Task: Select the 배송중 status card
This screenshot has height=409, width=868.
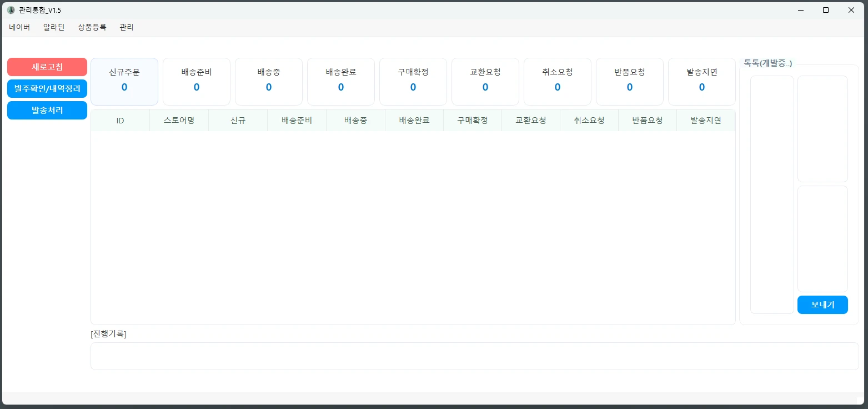Action: click(269, 82)
